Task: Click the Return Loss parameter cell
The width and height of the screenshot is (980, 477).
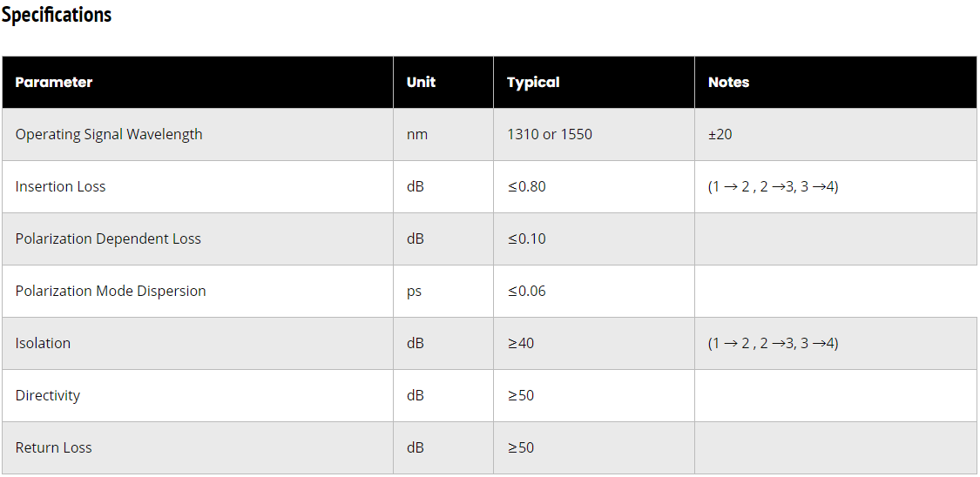Action: pyautogui.click(x=53, y=448)
